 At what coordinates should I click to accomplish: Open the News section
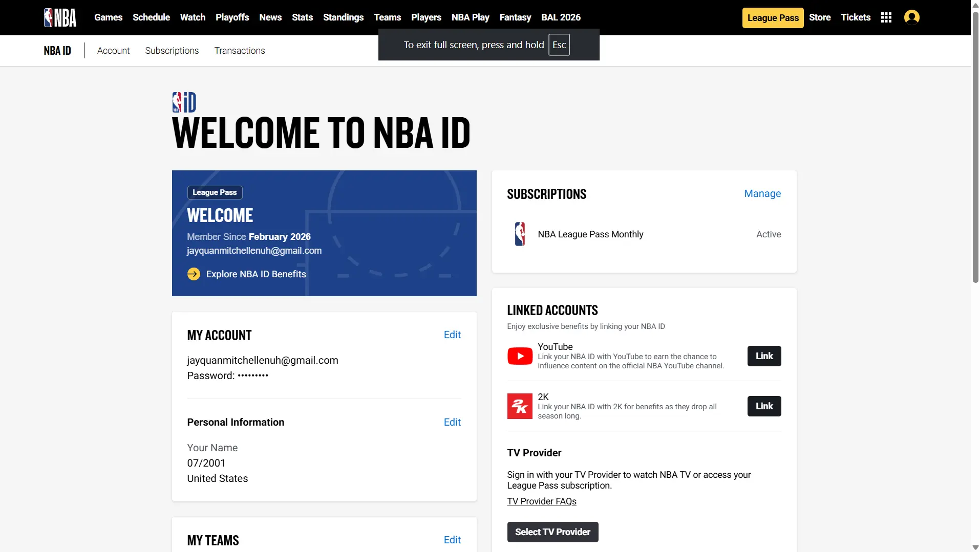[270, 17]
